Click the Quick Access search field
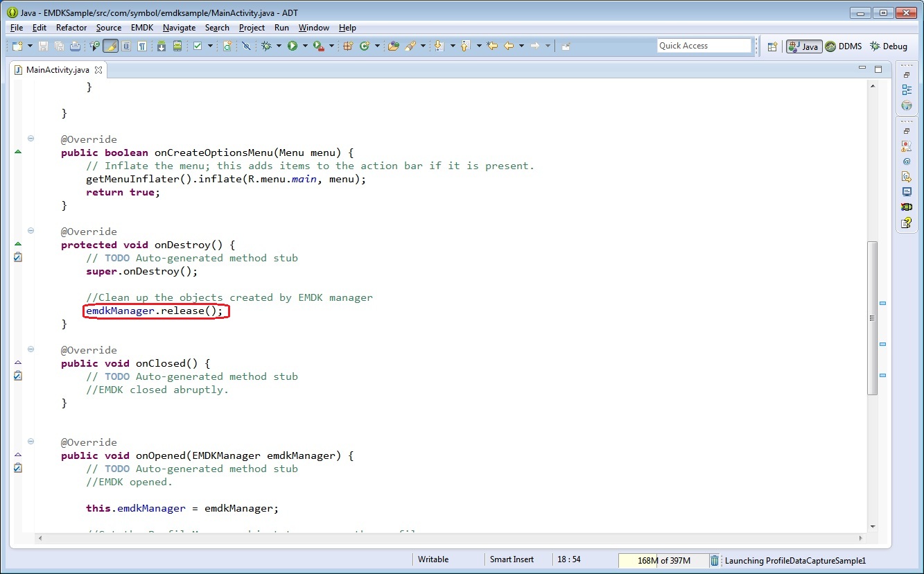Screen dimensions: 924x574 pos(704,46)
